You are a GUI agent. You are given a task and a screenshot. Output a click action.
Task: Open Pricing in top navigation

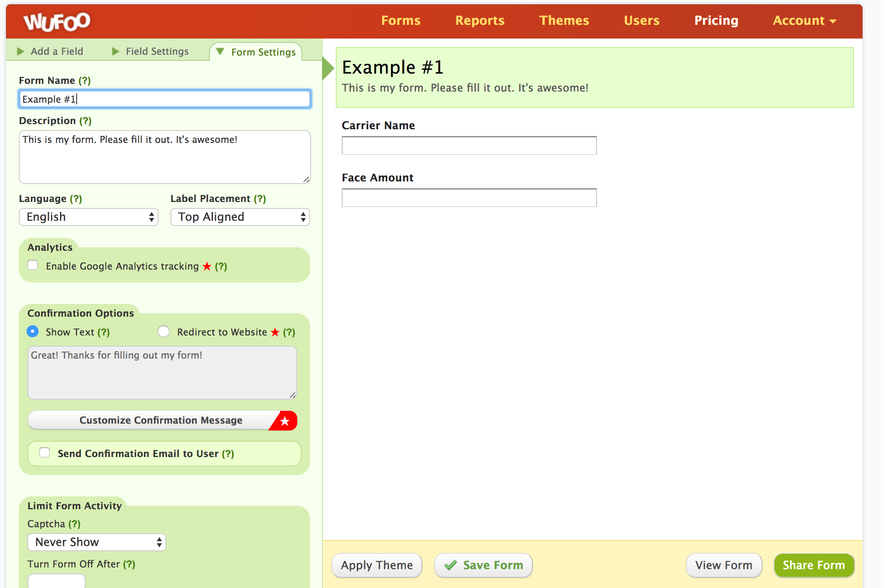pos(716,21)
